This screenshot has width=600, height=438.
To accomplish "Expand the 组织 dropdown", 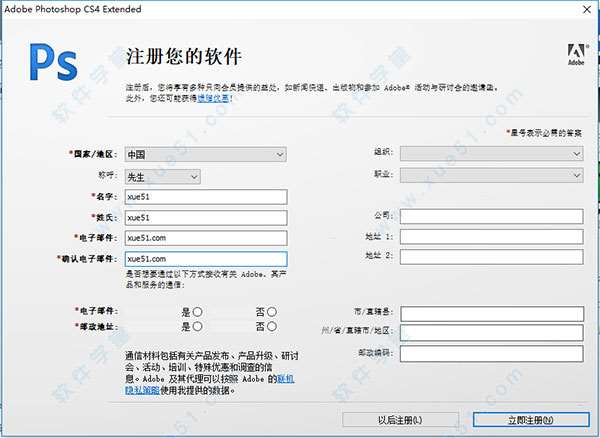I will [492, 153].
